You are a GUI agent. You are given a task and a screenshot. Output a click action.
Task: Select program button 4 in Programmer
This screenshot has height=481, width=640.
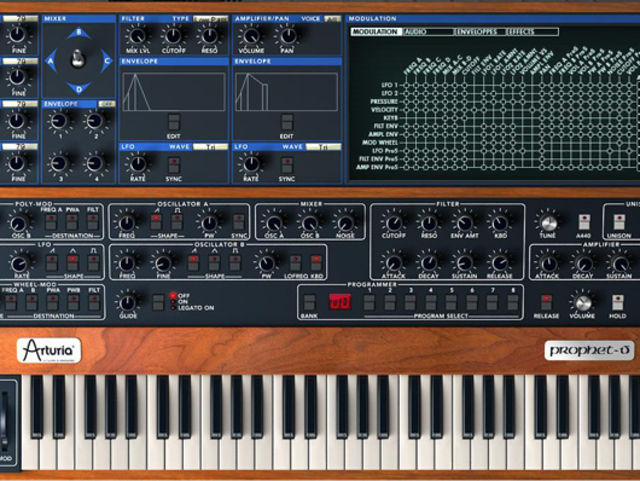pyautogui.click(x=431, y=303)
